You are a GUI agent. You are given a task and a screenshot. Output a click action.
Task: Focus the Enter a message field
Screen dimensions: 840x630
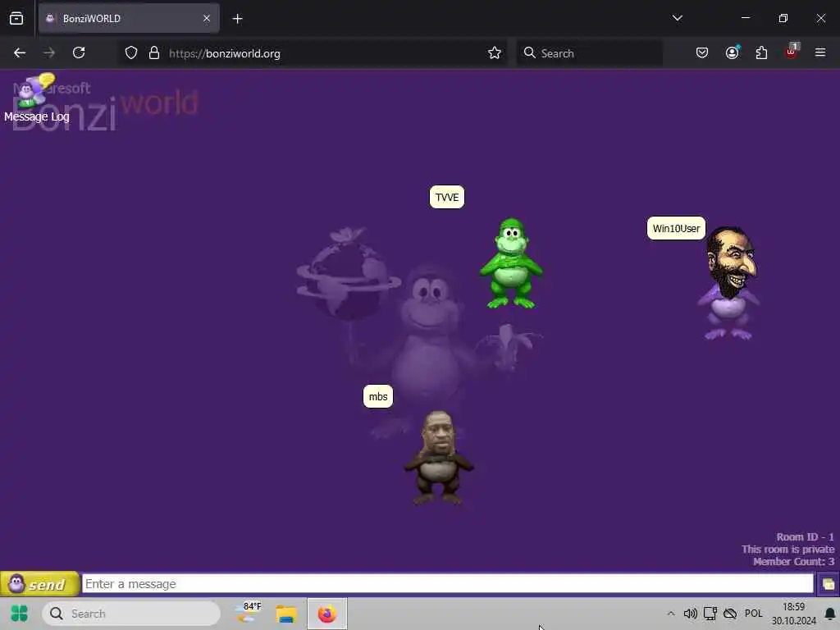[x=448, y=584]
